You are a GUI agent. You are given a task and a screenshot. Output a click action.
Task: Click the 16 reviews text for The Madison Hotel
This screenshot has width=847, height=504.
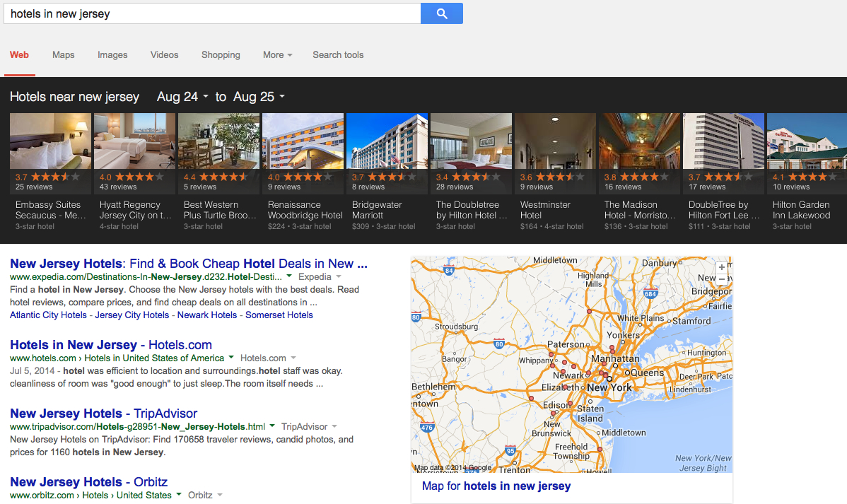coord(623,187)
